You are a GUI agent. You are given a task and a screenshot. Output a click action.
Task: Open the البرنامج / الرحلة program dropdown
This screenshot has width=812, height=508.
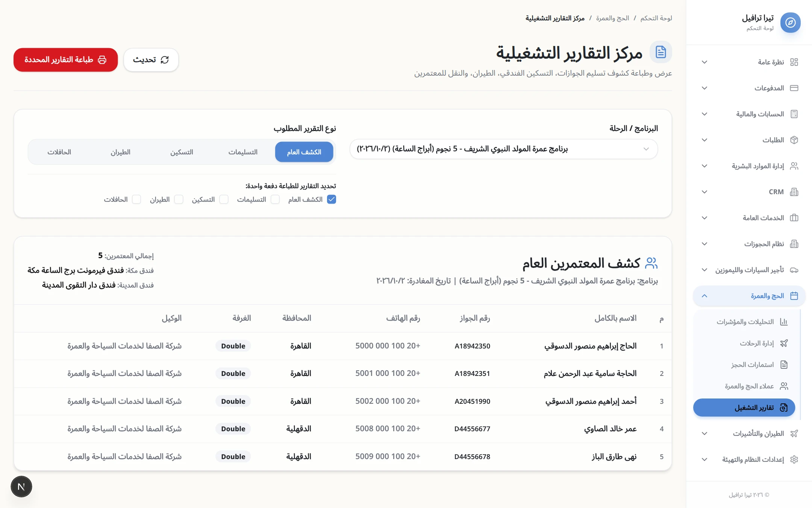click(504, 149)
